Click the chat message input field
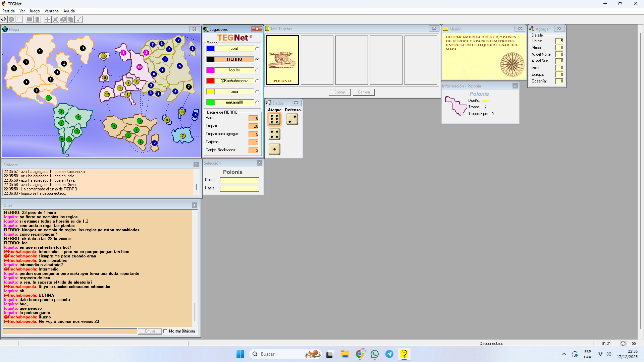The width and height of the screenshot is (644, 362). click(x=70, y=331)
